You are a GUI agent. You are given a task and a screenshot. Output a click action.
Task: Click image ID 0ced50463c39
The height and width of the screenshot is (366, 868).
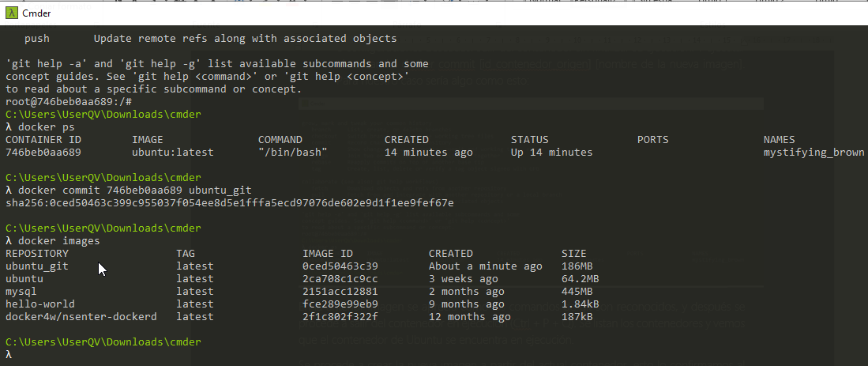click(x=340, y=266)
